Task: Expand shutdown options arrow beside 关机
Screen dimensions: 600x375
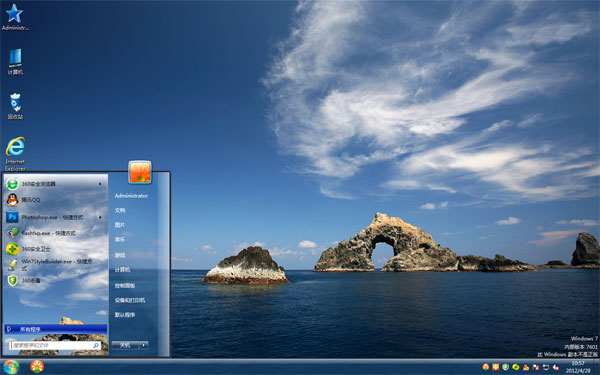Action: [144, 345]
